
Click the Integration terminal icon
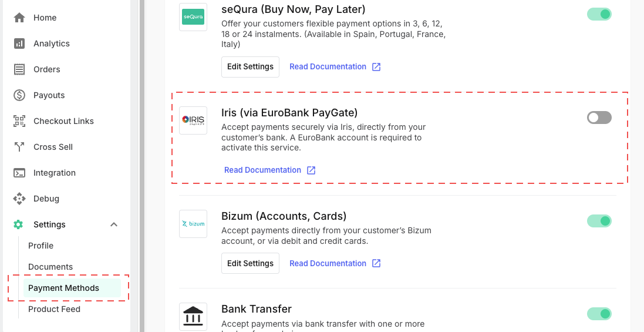click(19, 173)
